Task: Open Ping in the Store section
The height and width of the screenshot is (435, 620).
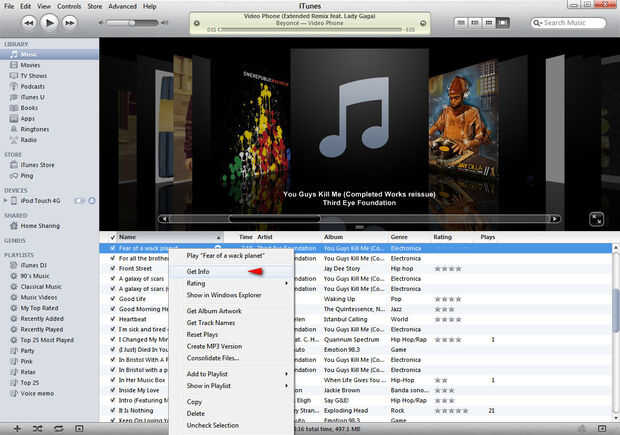Action: (x=26, y=176)
